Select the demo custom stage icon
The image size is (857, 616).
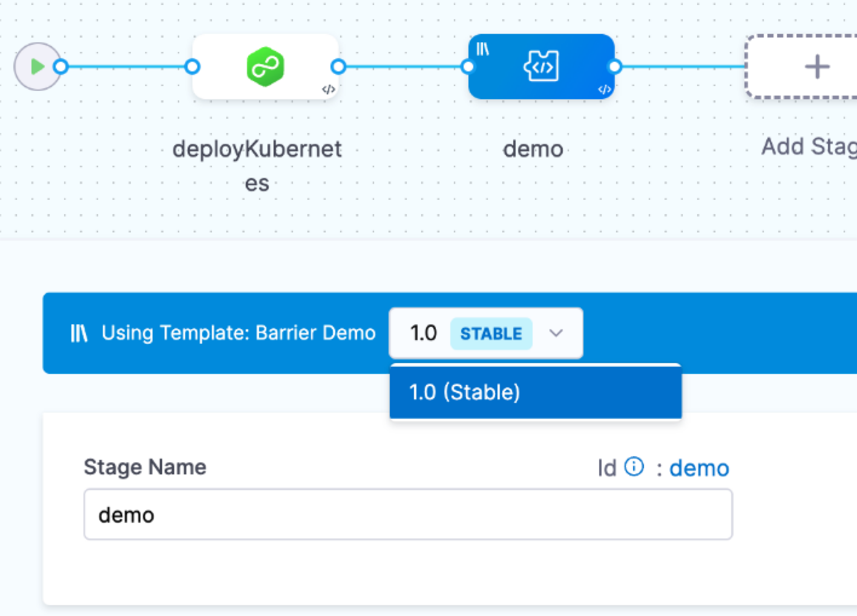[x=541, y=67]
